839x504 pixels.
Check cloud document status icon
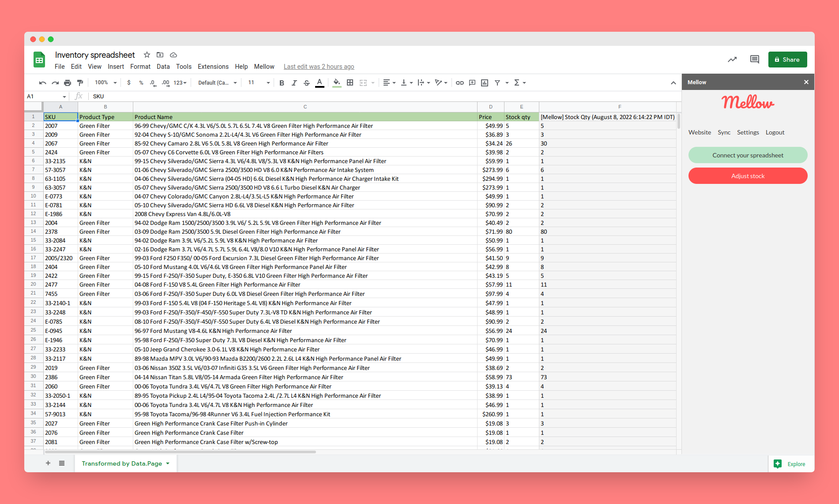[173, 55]
